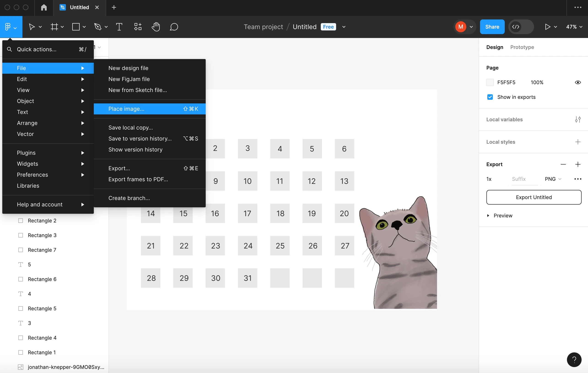Select the Comment tool
The image size is (588, 373).
pos(174,27)
